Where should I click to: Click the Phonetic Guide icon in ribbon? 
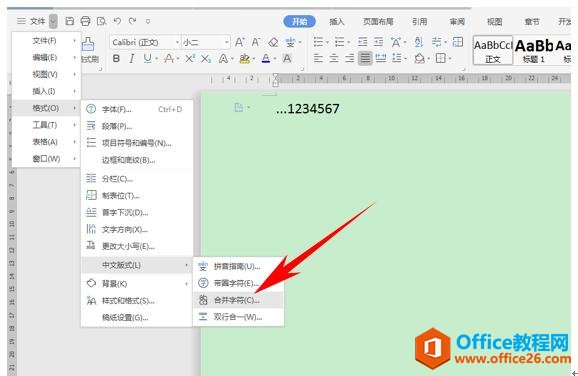click(290, 42)
